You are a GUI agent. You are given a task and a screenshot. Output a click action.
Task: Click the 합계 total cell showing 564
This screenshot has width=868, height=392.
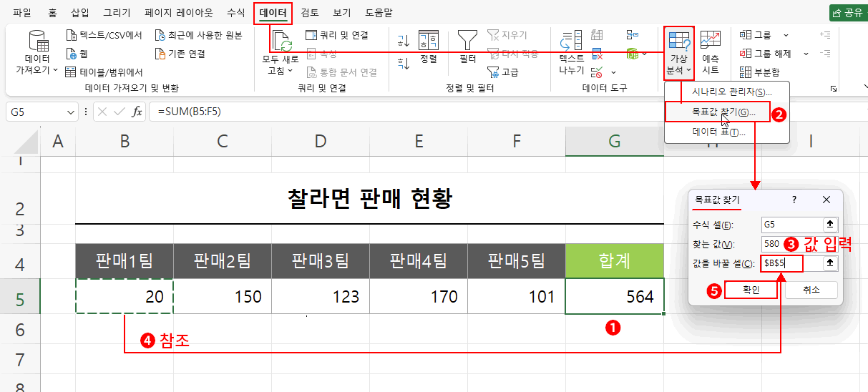[x=615, y=296]
